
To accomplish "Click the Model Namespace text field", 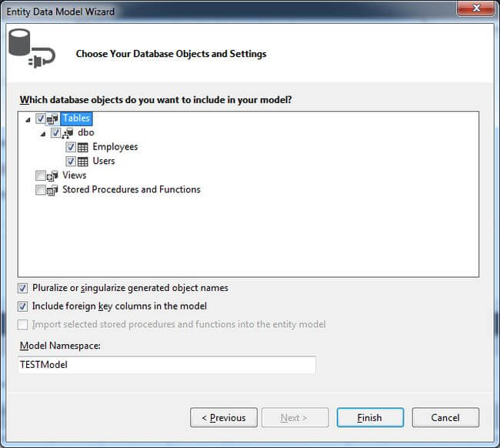I will pyautogui.click(x=167, y=365).
